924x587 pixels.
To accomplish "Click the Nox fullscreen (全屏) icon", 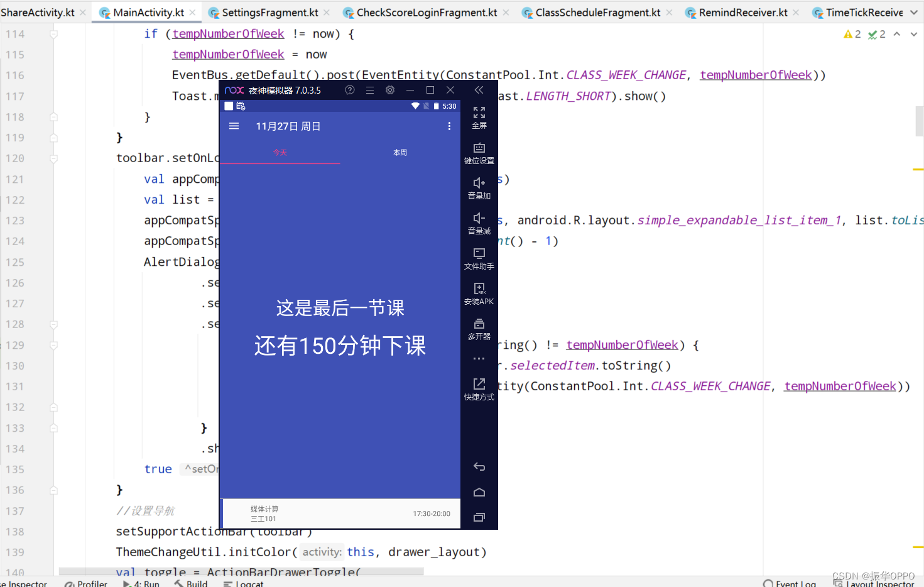I will 479,118.
